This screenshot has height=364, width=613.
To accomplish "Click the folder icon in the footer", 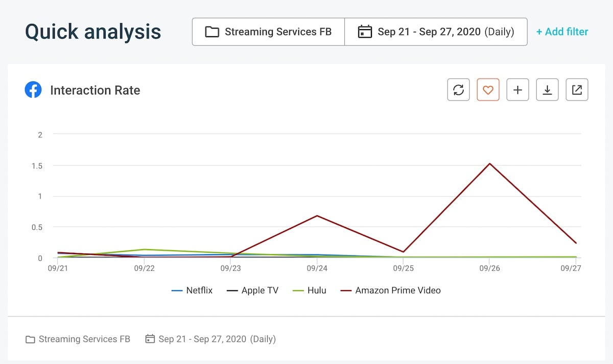I will click(x=30, y=339).
